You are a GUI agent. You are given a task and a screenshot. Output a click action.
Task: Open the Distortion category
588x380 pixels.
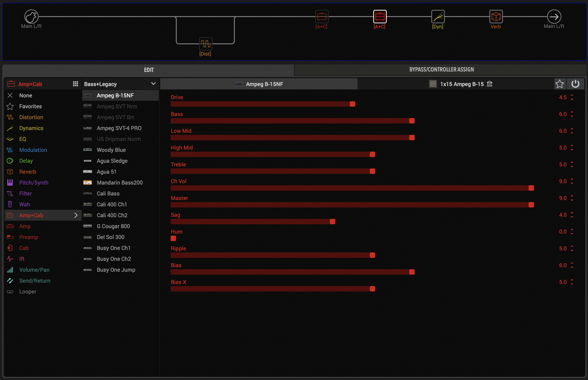(43, 117)
